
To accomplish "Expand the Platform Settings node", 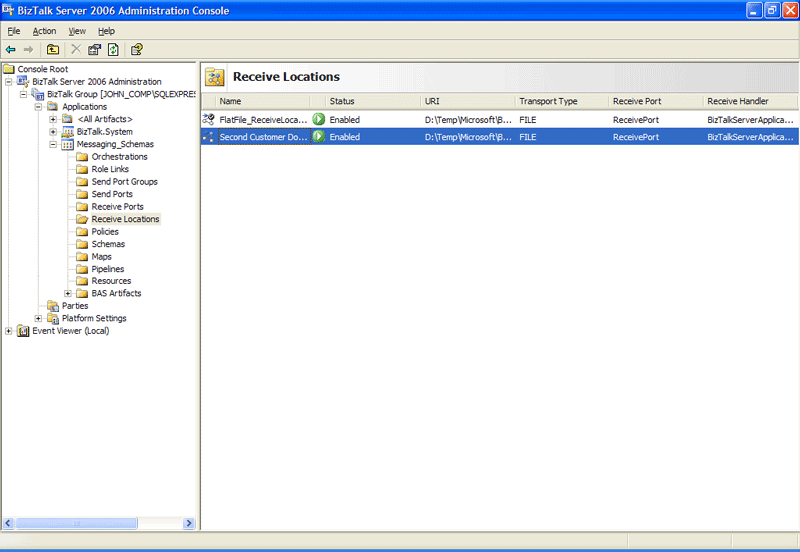I will coord(38,318).
